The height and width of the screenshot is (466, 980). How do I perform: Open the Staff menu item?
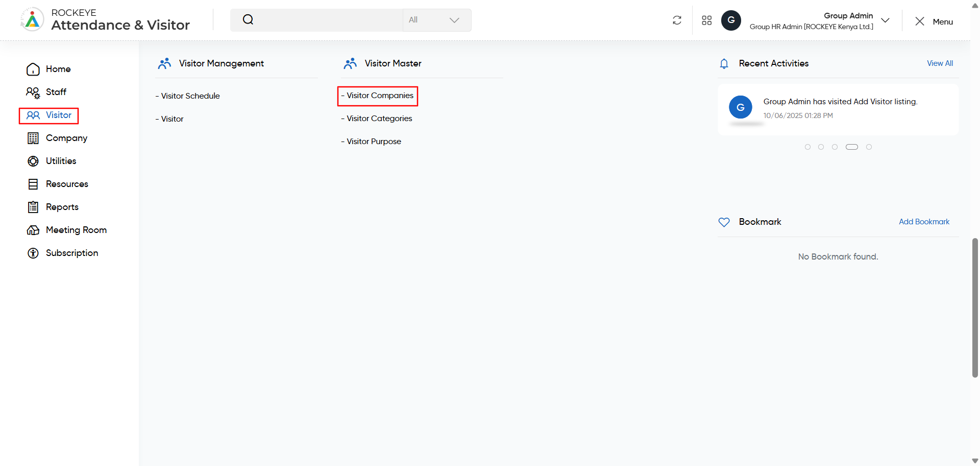point(56,92)
